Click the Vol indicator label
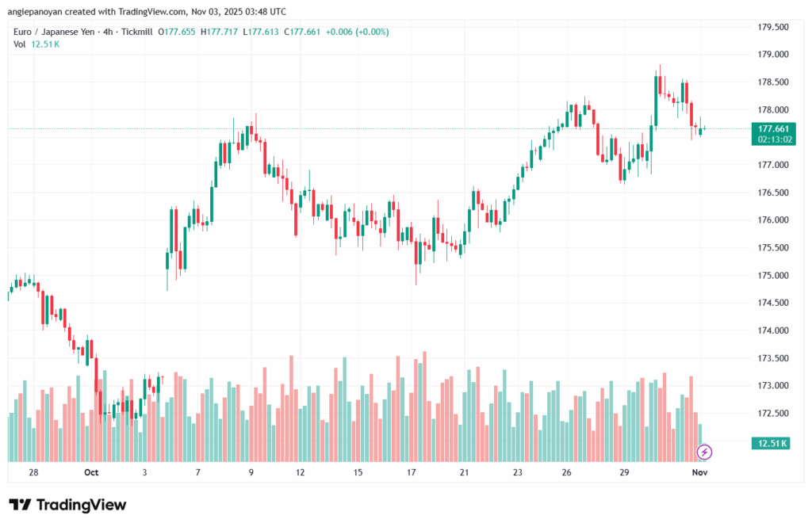The height and width of the screenshot is (527, 812). coord(20,44)
